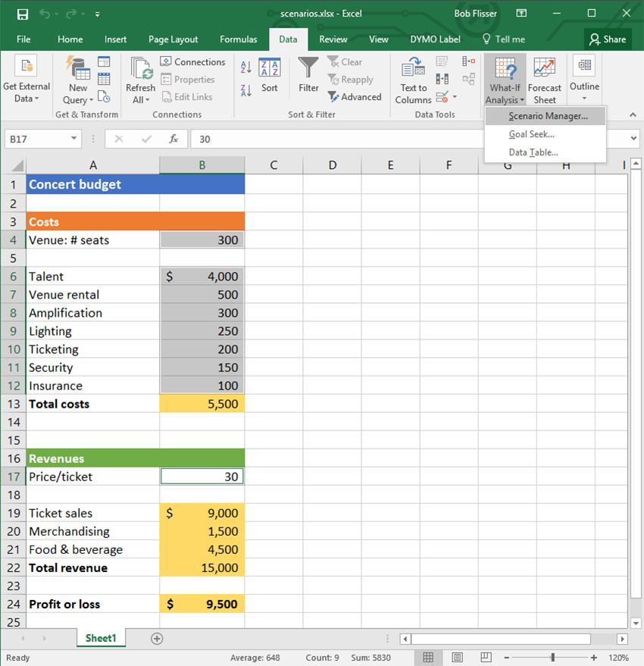Sort descending with the Z-to-A icon
This screenshot has height=666, width=644.
pyautogui.click(x=246, y=90)
